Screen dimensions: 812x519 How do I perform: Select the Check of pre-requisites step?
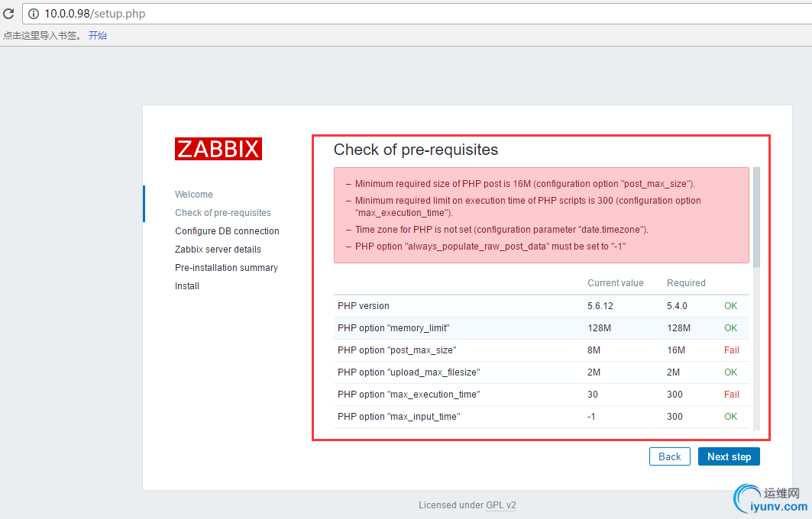tap(223, 213)
